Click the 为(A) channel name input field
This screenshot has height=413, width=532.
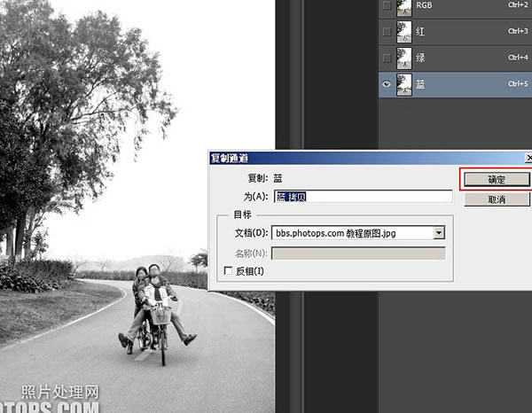click(x=363, y=197)
